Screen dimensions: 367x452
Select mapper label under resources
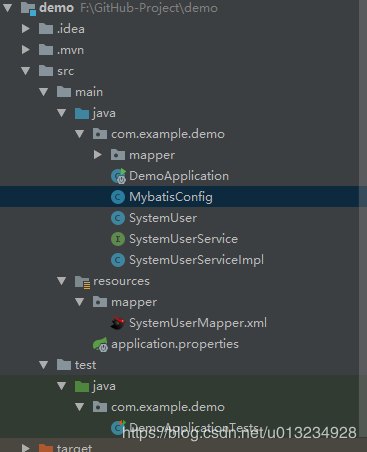click(x=134, y=302)
